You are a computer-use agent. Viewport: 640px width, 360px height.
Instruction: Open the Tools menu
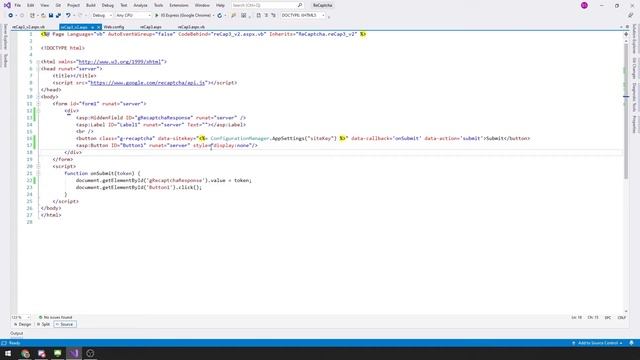click(158, 5)
